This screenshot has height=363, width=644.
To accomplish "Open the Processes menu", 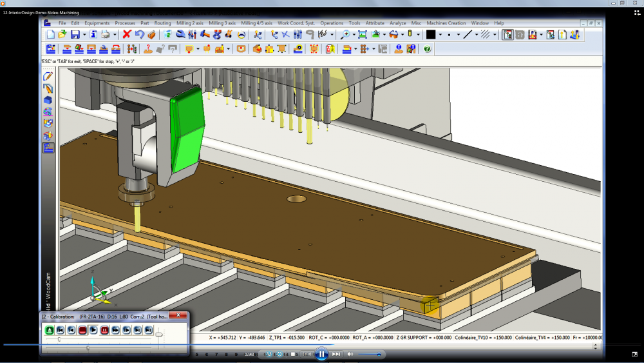I will pyautogui.click(x=125, y=23).
